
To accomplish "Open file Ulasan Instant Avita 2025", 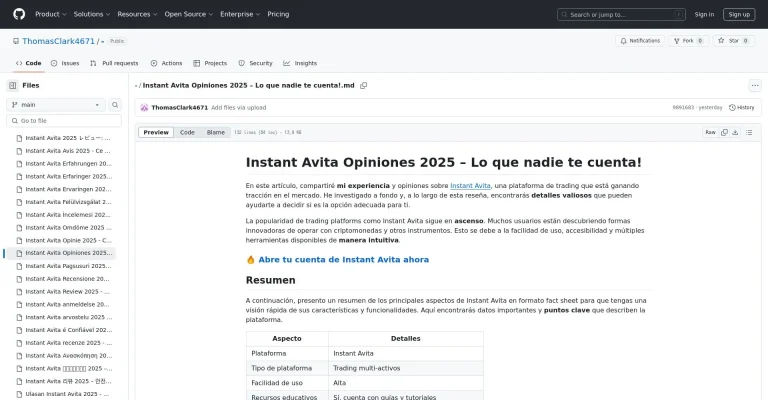I will 68,394.
